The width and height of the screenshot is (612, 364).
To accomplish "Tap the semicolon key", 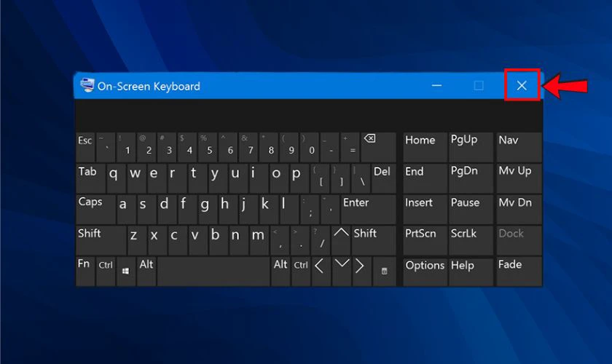I will tap(309, 209).
